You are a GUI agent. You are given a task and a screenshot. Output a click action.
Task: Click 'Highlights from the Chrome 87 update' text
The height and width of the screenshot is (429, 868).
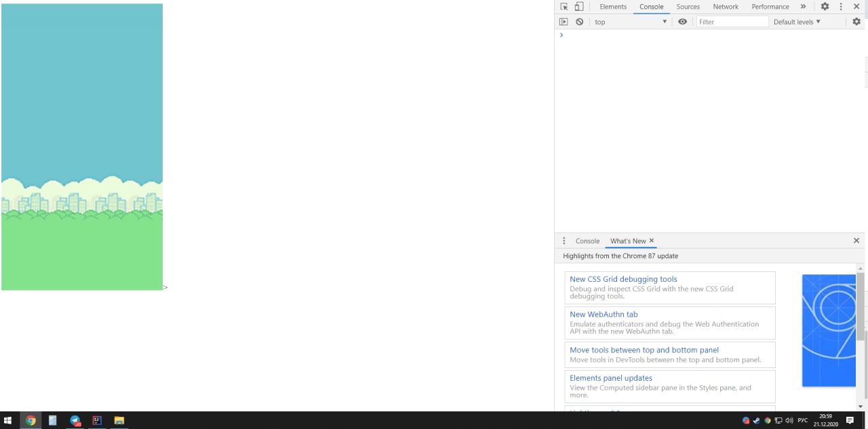pyautogui.click(x=620, y=256)
